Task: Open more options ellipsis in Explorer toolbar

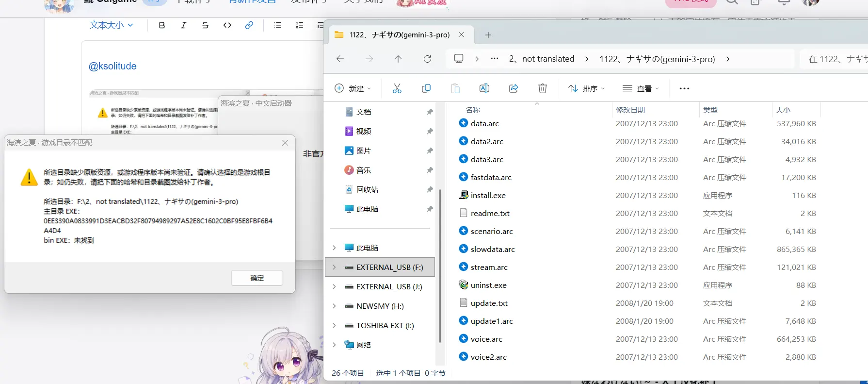Action: click(684, 88)
